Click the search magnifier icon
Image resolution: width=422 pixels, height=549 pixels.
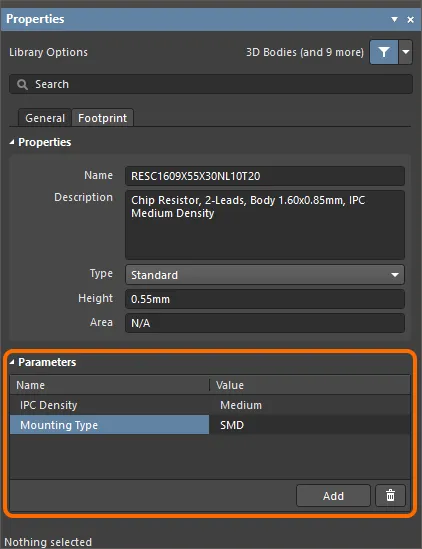tap(22, 84)
